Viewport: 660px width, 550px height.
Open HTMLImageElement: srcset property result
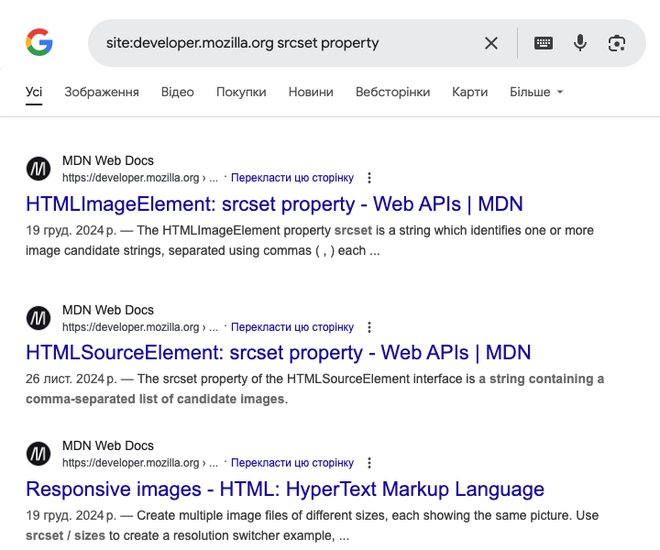coord(274,204)
